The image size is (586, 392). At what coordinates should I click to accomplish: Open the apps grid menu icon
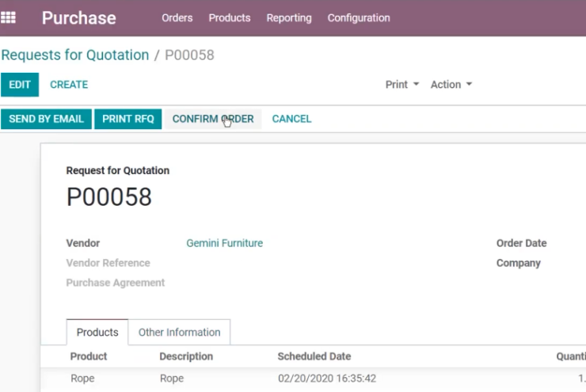point(8,17)
